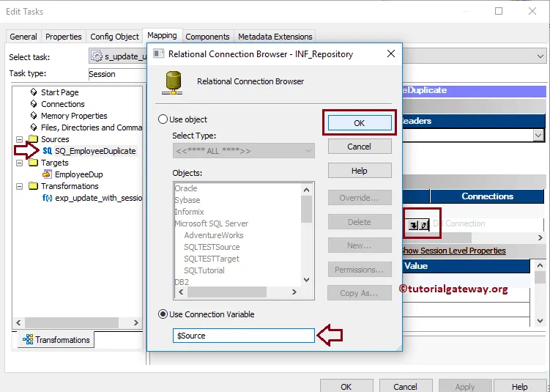Click the Task type Session field

tap(117, 74)
